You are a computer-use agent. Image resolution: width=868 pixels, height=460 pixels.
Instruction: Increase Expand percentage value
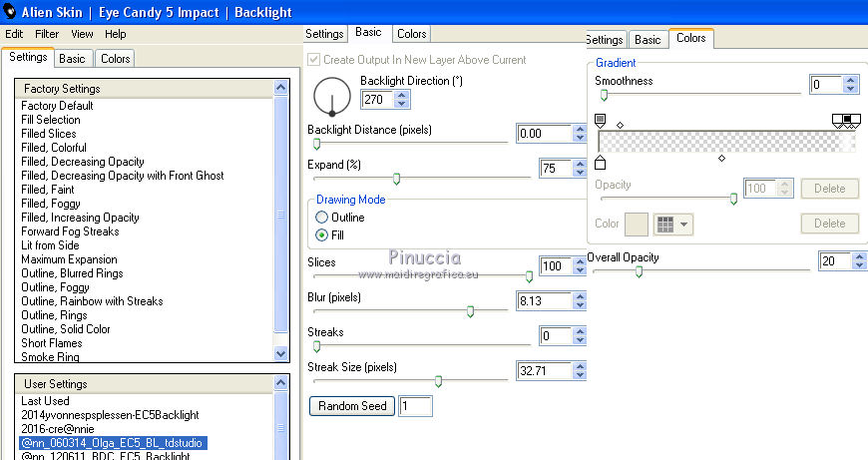pos(580,165)
